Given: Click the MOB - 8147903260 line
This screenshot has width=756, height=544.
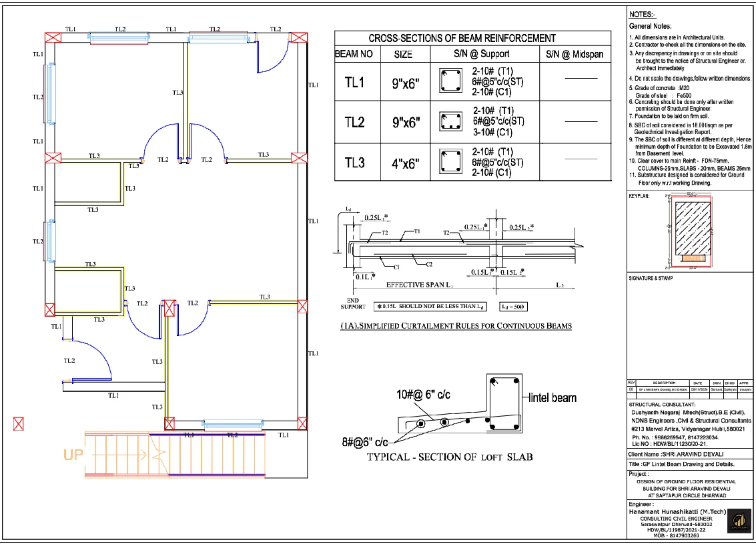Looking at the screenshot, I should pyautogui.click(x=675, y=535).
